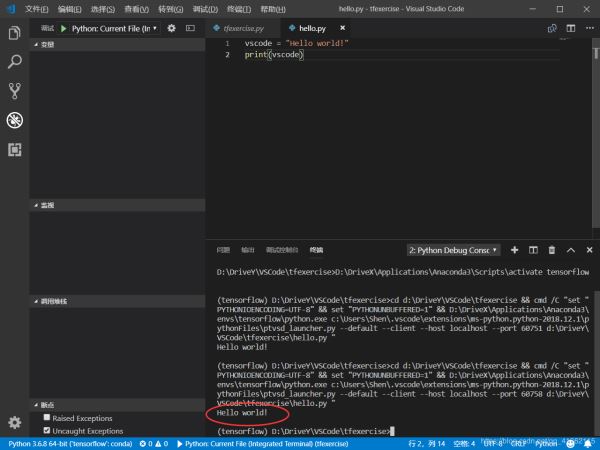Open the editor More Actions ellipsis
This screenshot has height=450, width=600.
pyautogui.click(x=590, y=28)
